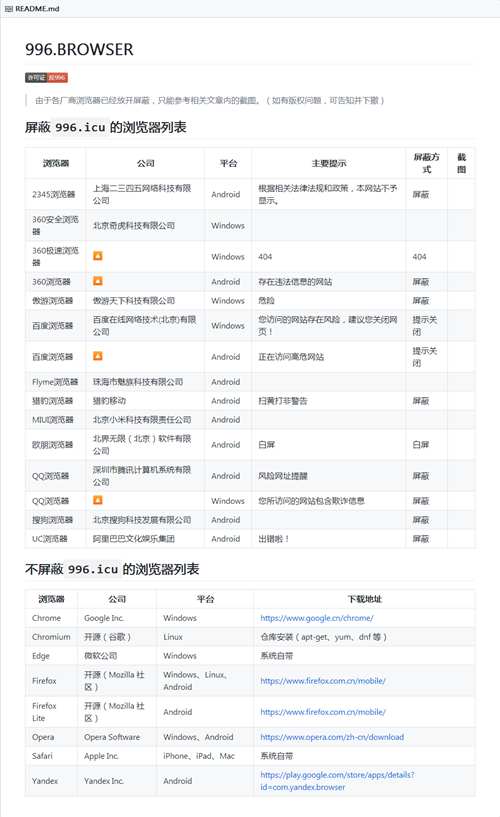This screenshot has width=500, height=817.
Task: Click the '2345浏览器' cell
Action: tap(54, 194)
